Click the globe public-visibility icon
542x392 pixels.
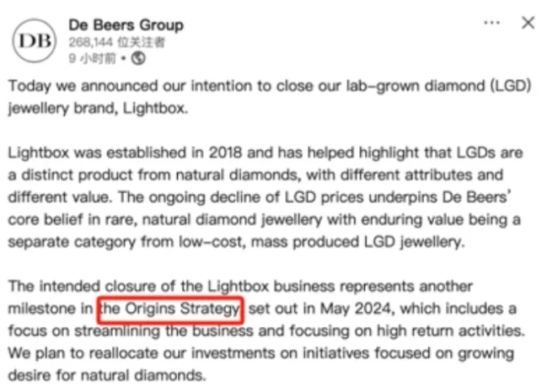[139, 58]
